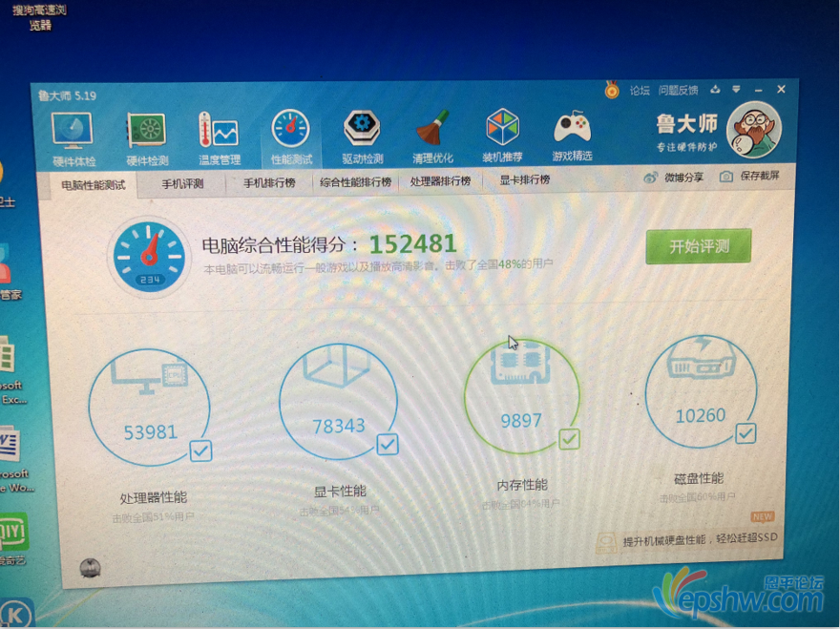Screen dimensions: 840x629
Task: Open the Microsoft Excel desktop icon
Action: pos(8,355)
